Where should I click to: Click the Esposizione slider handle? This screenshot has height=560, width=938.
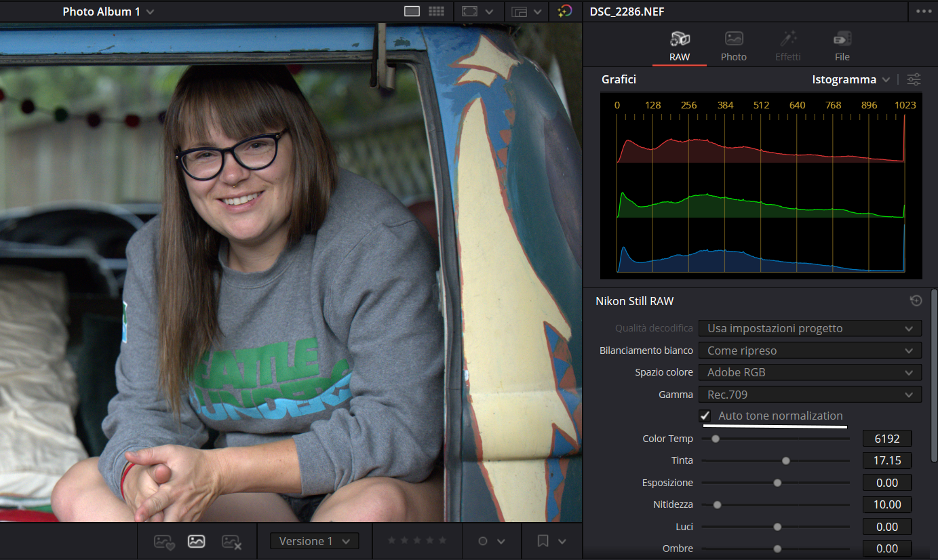[777, 483]
